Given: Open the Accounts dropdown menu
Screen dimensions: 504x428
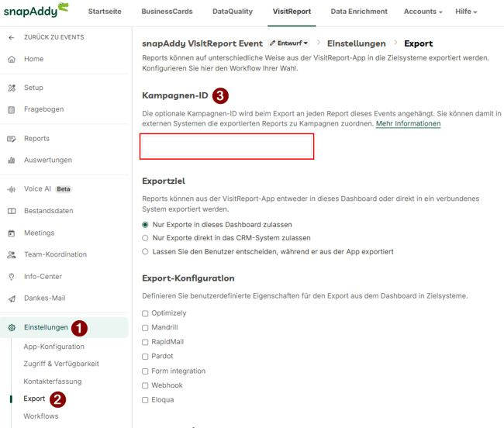Looking at the screenshot, I should coord(423,12).
